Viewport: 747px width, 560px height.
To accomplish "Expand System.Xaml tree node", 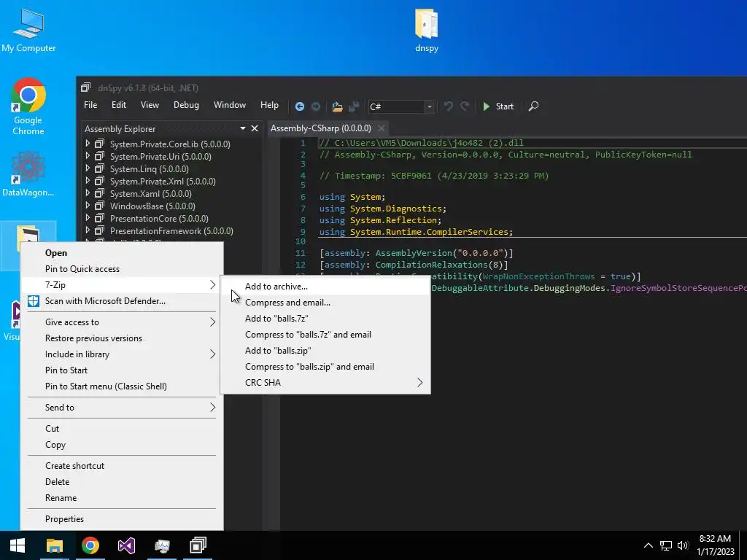I will click(88, 192).
